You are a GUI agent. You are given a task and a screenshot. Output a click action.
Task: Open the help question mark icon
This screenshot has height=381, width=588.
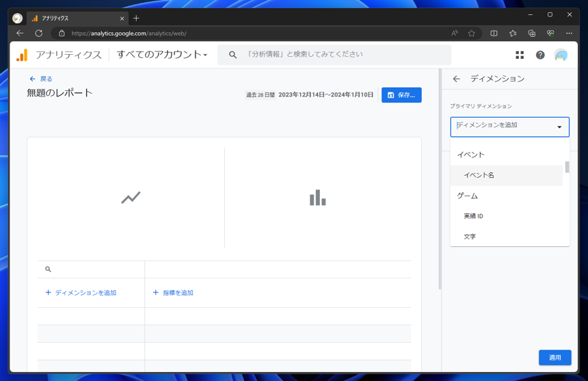tap(540, 55)
